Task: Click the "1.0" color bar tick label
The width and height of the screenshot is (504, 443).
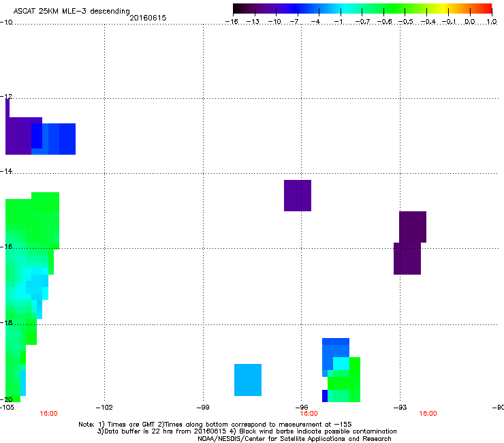Action: (492, 22)
